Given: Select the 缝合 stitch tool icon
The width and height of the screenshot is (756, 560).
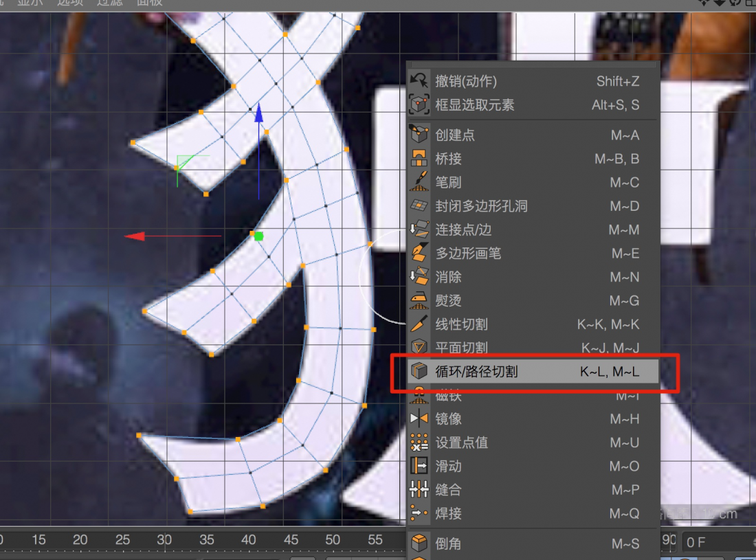Looking at the screenshot, I should 419,490.
